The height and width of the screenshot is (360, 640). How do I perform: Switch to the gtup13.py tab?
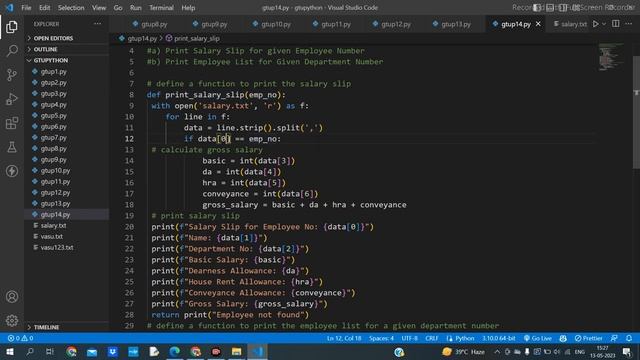tap(451, 24)
